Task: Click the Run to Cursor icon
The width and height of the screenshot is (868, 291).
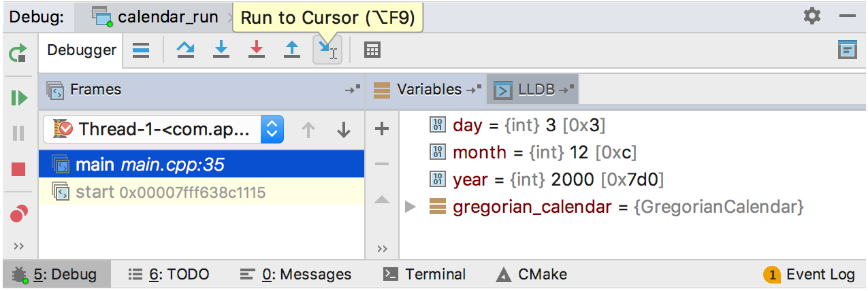Action: click(x=327, y=50)
